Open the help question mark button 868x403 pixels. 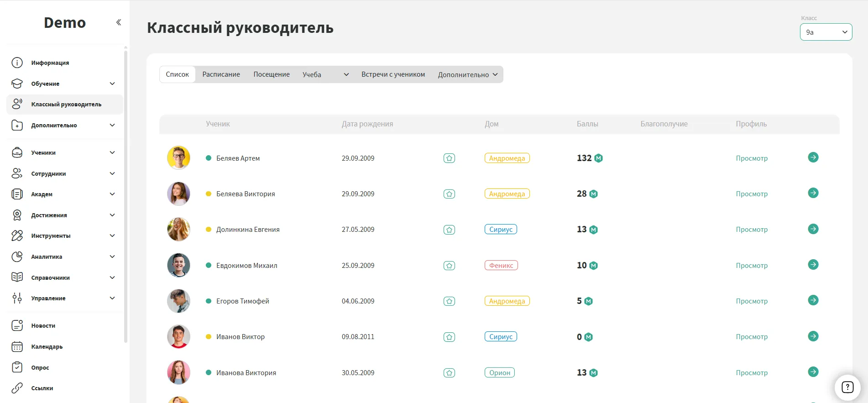[847, 387]
